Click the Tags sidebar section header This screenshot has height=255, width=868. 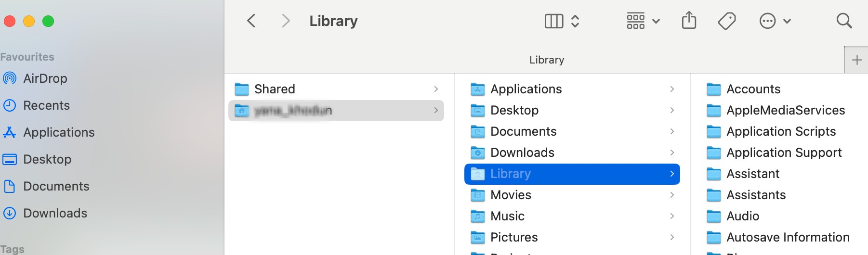(x=12, y=249)
